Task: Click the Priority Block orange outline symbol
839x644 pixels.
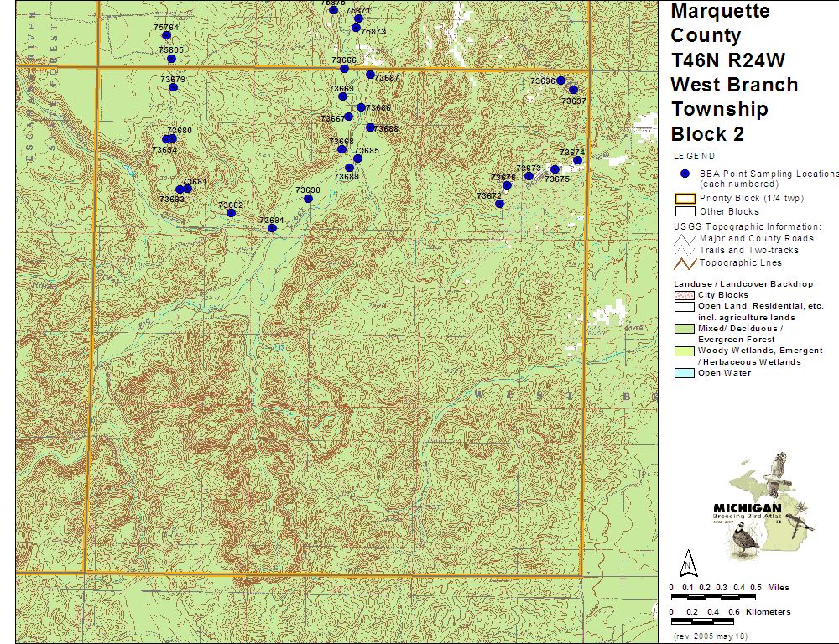Action: tap(685, 199)
